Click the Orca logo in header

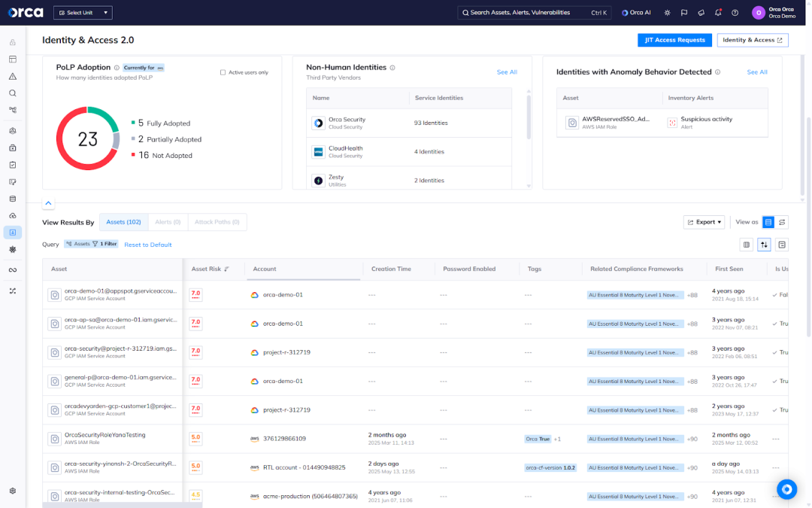[26, 13]
